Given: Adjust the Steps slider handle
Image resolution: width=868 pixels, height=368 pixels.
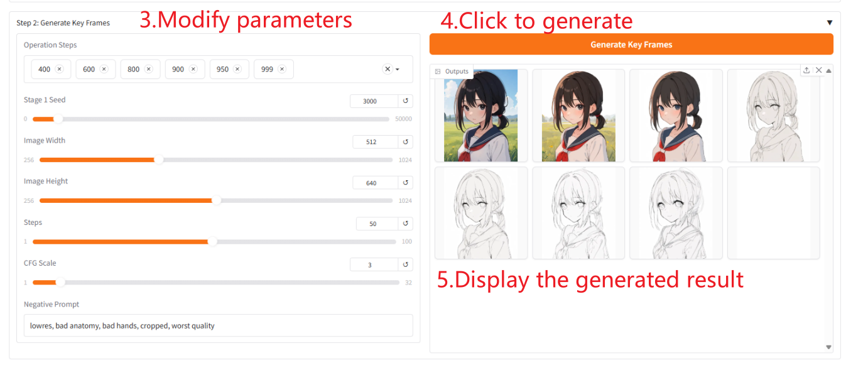Looking at the screenshot, I should click(x=212, y=242).
